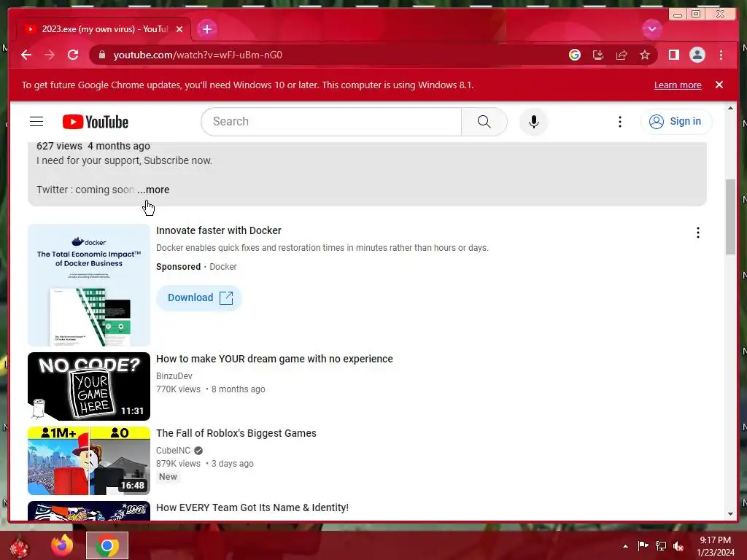
Task: Click the scrollbar down arrow
Action: click(x=730, y=514)
